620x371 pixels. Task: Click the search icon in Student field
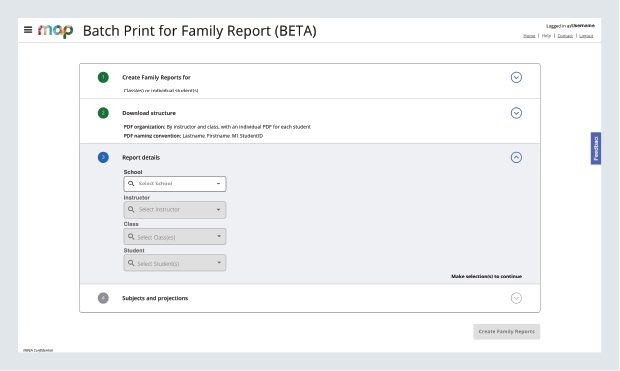pyautogui.click(x=131, y=263)
